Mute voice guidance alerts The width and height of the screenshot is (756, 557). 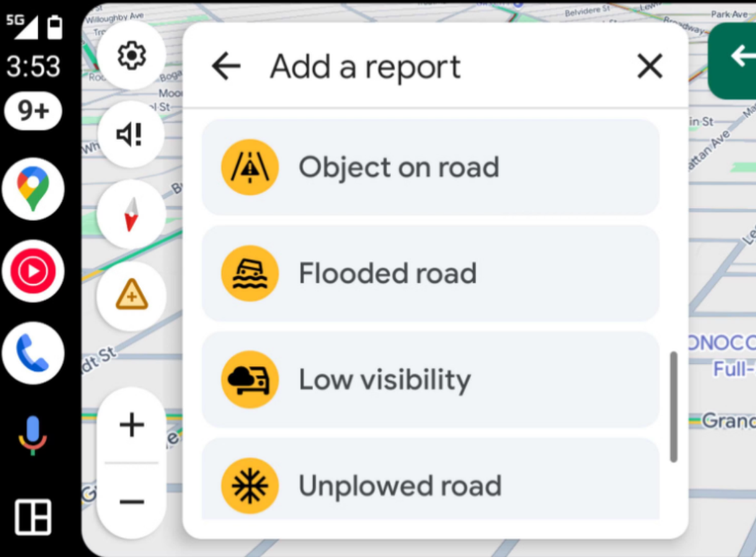click(131, 134)
